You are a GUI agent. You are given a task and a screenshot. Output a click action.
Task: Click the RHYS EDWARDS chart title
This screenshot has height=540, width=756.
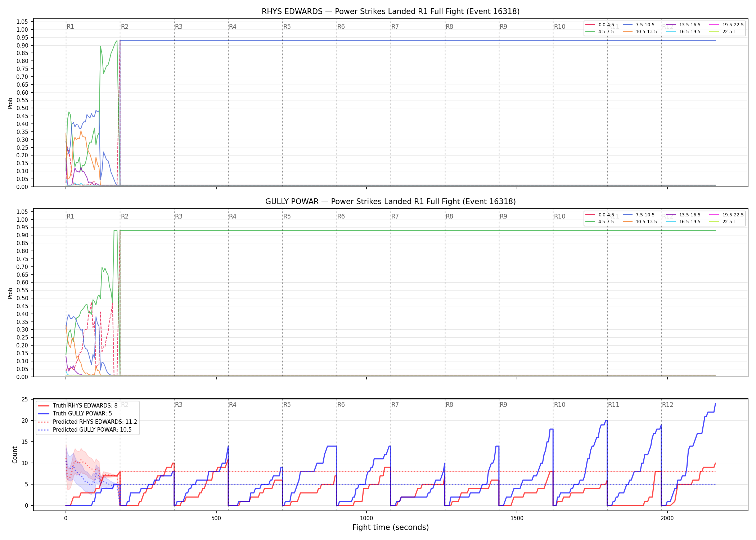pyautogui.click(x=391, y=12)
